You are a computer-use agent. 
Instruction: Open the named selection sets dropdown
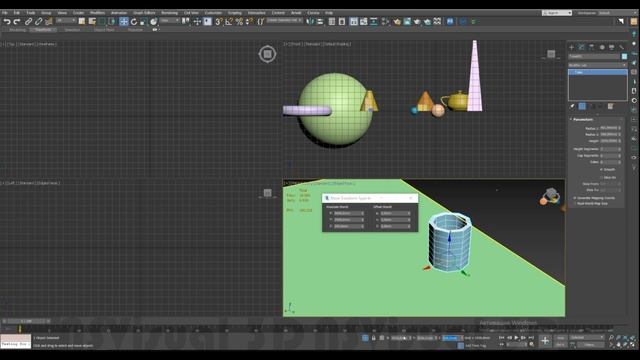284,20
